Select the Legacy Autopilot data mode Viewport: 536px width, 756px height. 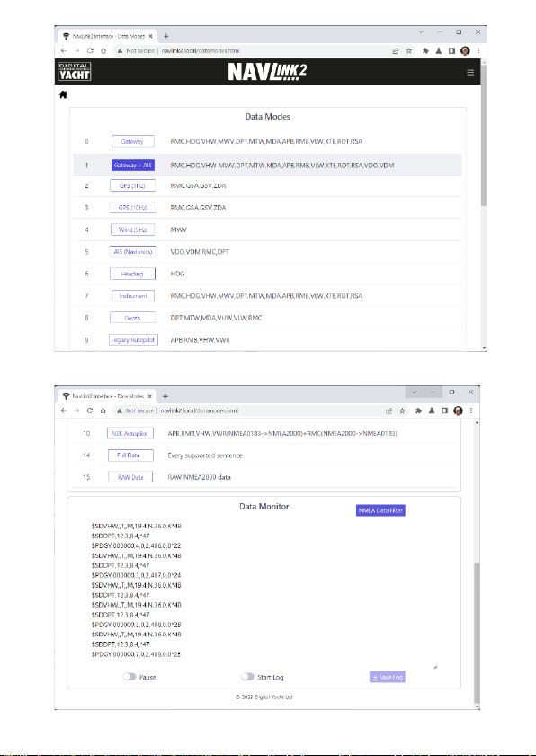pyautogui.click(x=133, y=340)
